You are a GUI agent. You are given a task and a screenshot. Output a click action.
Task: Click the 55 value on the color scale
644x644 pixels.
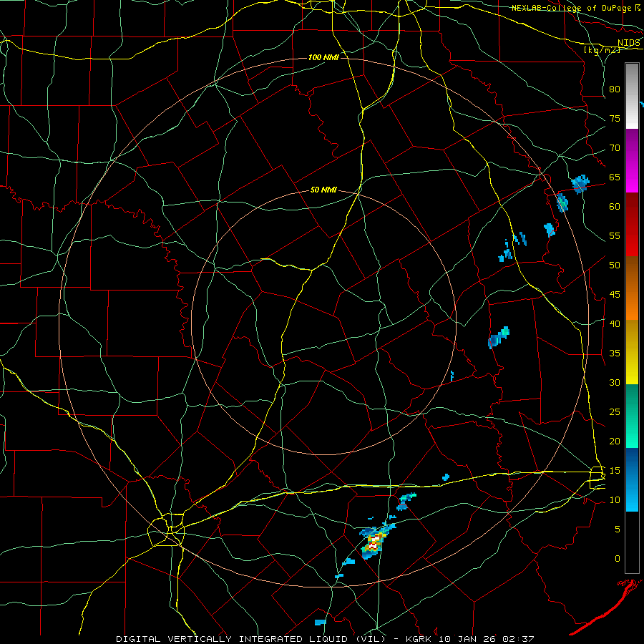(615, 235)
